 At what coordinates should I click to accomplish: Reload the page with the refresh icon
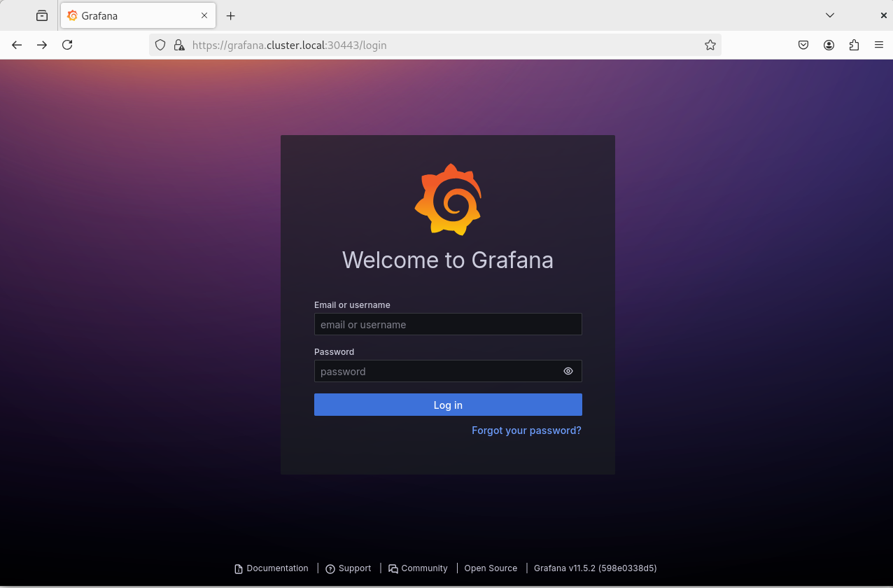67,45
